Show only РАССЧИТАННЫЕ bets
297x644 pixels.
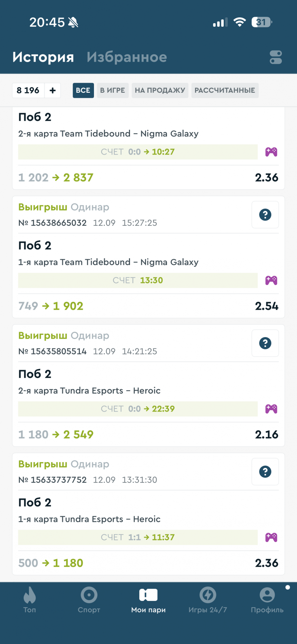pos(225,90)
